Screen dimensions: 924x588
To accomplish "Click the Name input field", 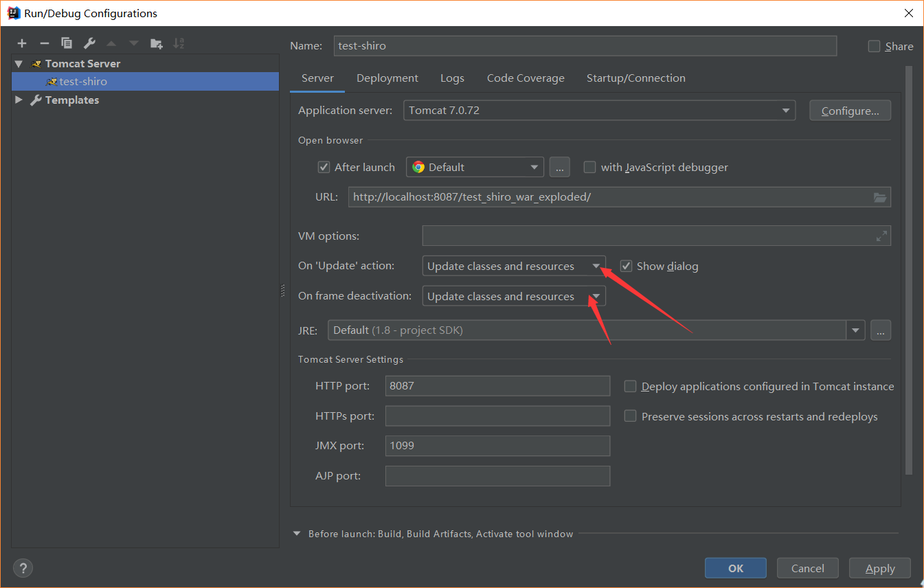I will (x=585, y=46).
